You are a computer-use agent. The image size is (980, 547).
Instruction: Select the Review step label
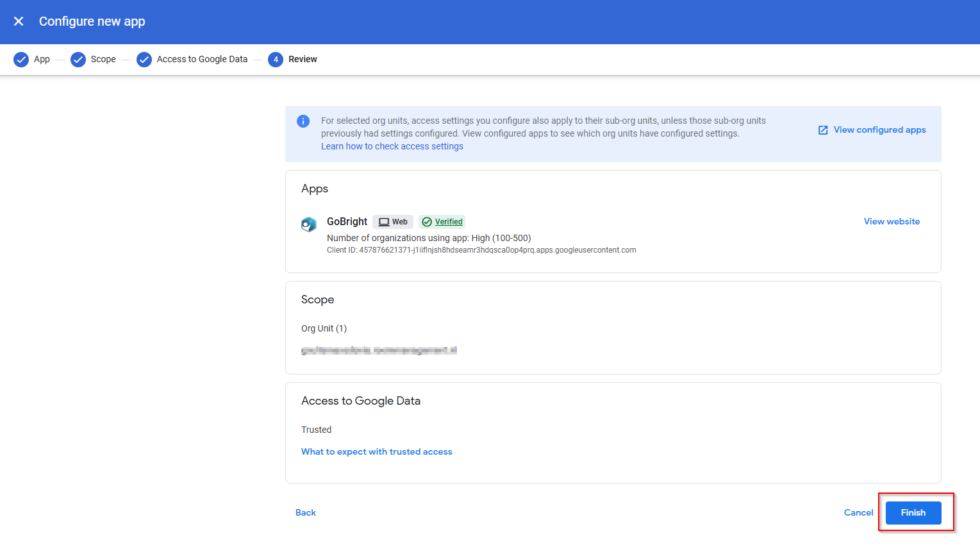pyautogui.click(x=303, y=60)
